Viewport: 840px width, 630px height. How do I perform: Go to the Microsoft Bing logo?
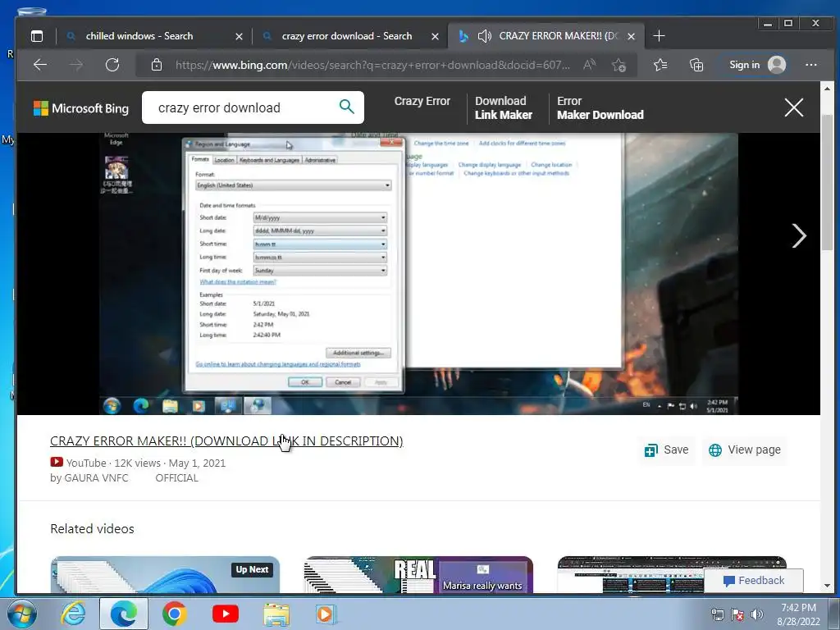(x=81, y=108)
